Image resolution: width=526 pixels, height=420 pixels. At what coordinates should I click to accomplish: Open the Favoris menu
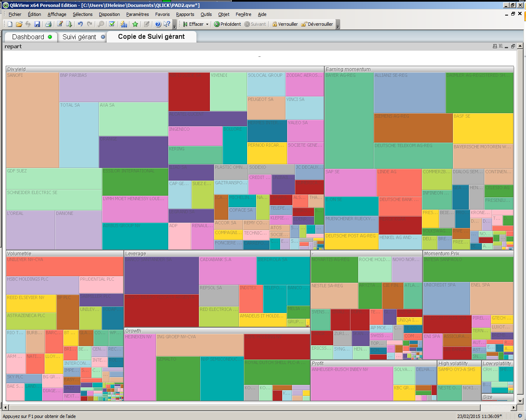162,14
